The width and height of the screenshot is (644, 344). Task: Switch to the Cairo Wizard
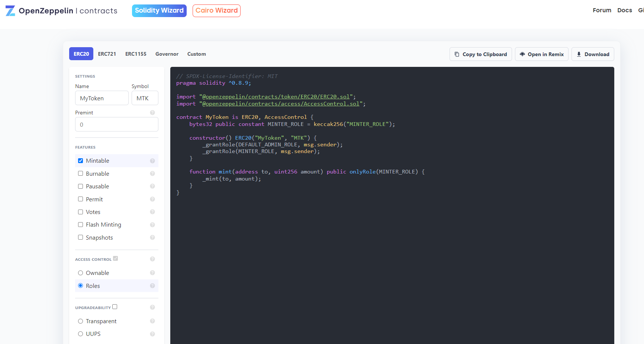pyautogui.click(x=216, y=10)
